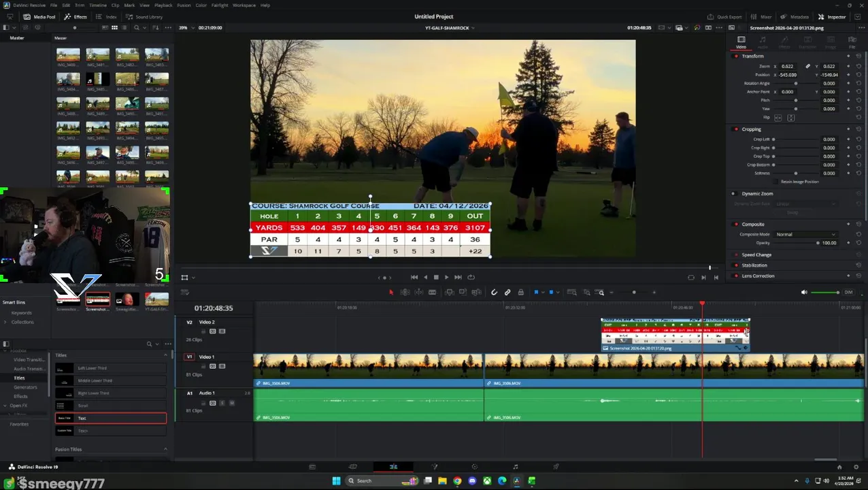The width and height of the screenshot is (868, 490).
Task: Jump to first frame with transport control
Action: (414, 277)
